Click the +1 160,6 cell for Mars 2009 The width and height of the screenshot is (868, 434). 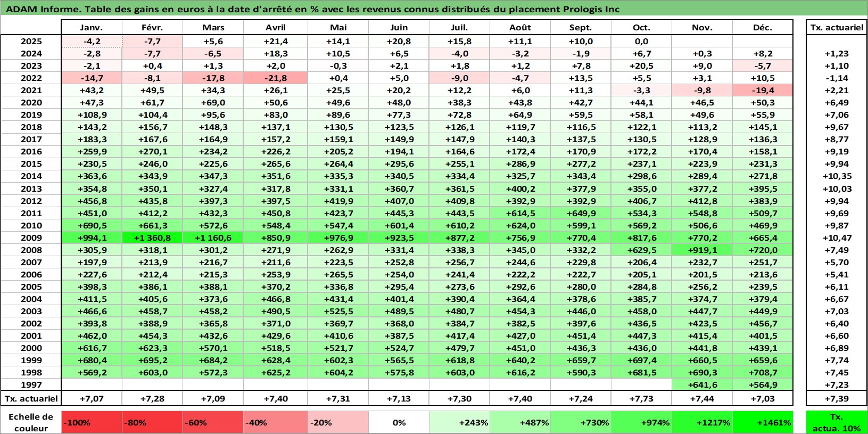(213, 238)
